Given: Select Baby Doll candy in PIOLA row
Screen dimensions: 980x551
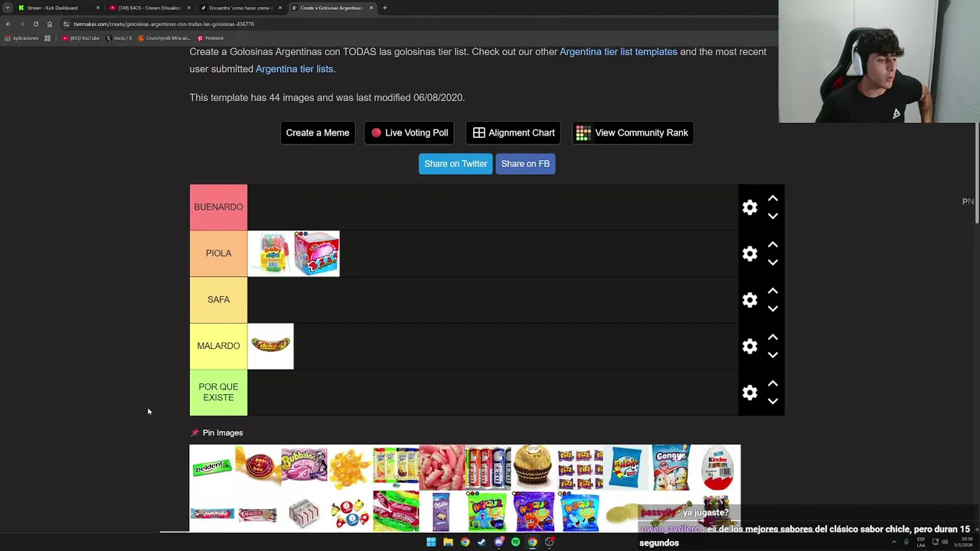Looking at the screenshot, I should click(x=270, y=253).
